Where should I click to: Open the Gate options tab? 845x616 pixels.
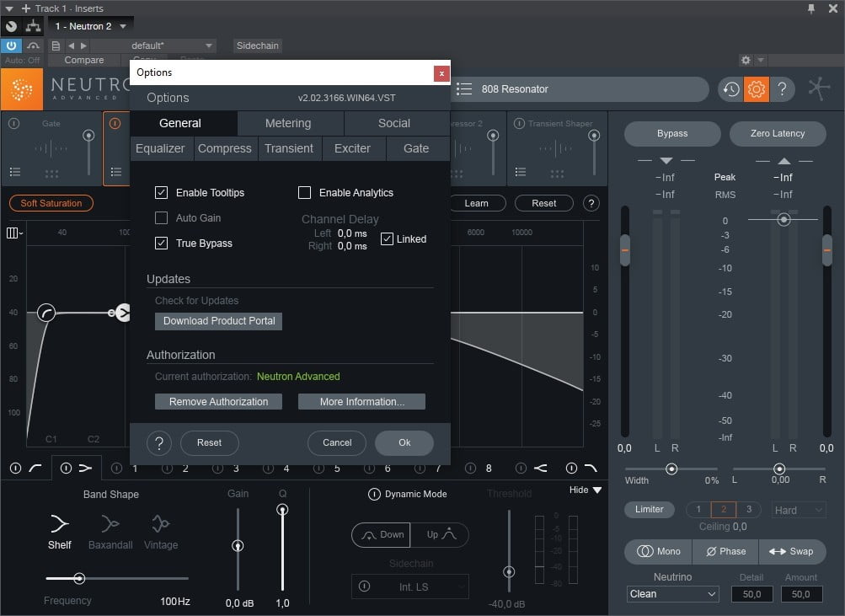tap(416, 149)
